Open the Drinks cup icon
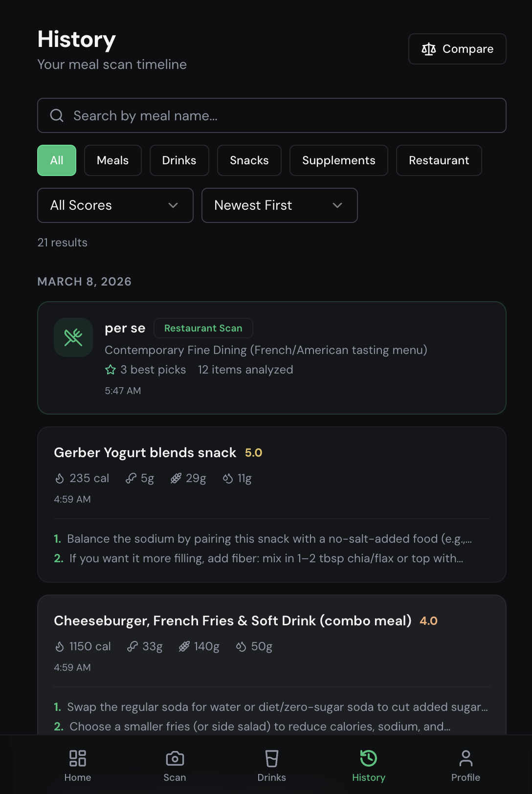This screenshot has width=532, height=794. [x=271, y=758]
